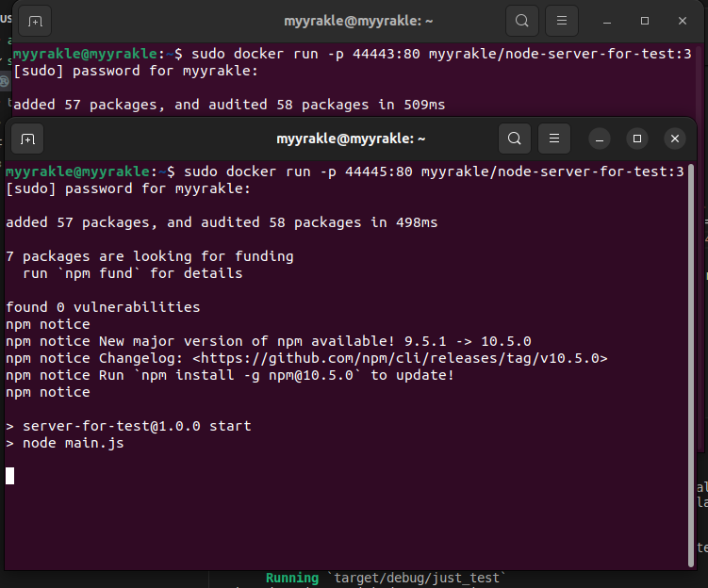Image resolution: width=708 pixels, height=588 pixels.
Task: Minimize the terminal running port 44443
Action: [607, 21]
